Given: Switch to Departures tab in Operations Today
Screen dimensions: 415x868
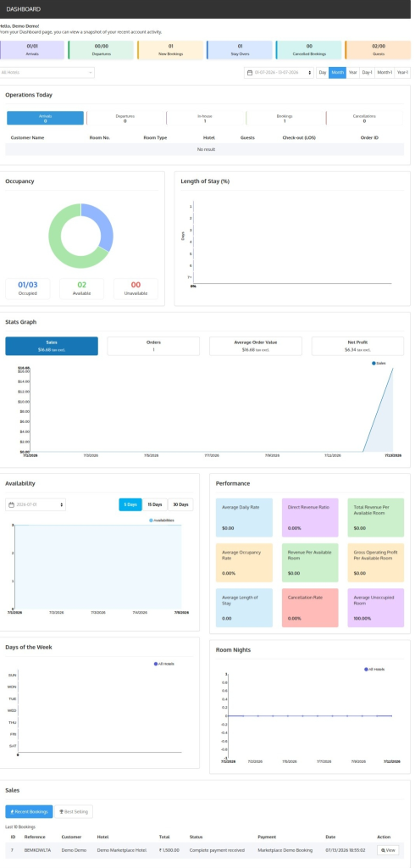Looking at the screenshot, I should pyautogui.click(x=125, y=118).
